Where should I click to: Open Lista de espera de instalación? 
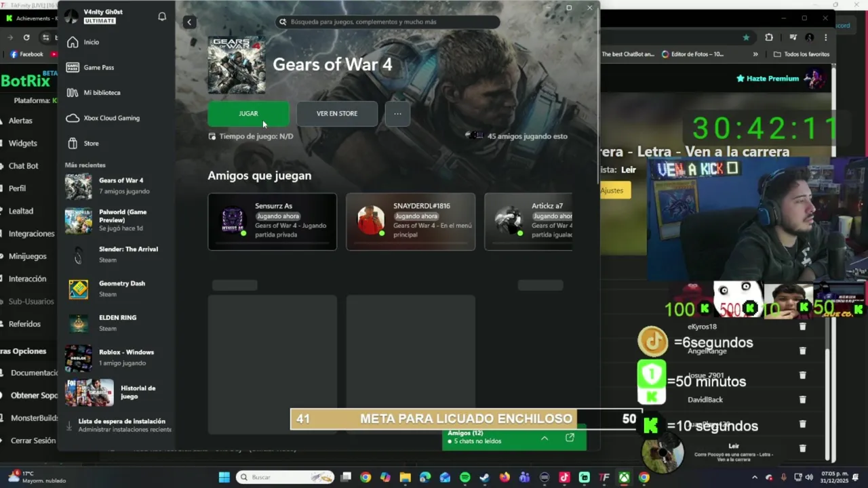[119, 425]
